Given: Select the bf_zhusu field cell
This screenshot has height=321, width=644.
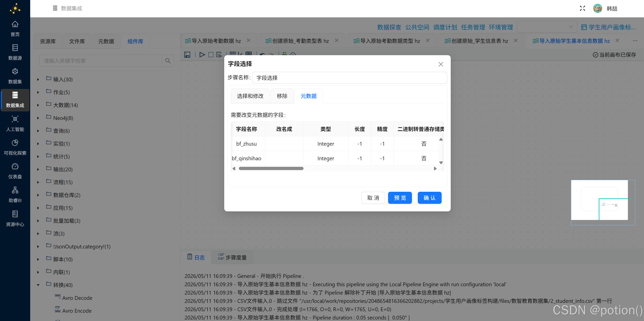Looking at the screenshot, I should pyautogui.click(x=246, y=144).
